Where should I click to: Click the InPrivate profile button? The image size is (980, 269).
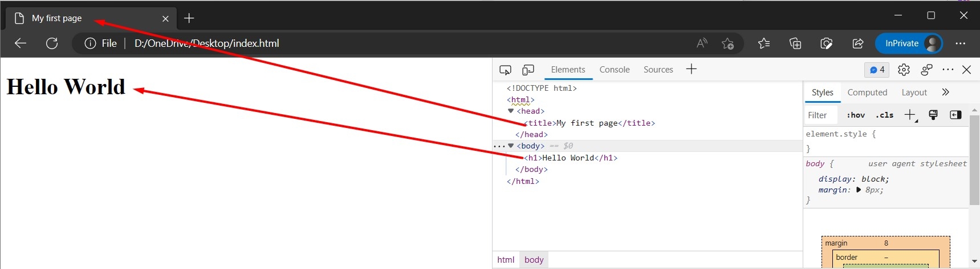point(909,43)
